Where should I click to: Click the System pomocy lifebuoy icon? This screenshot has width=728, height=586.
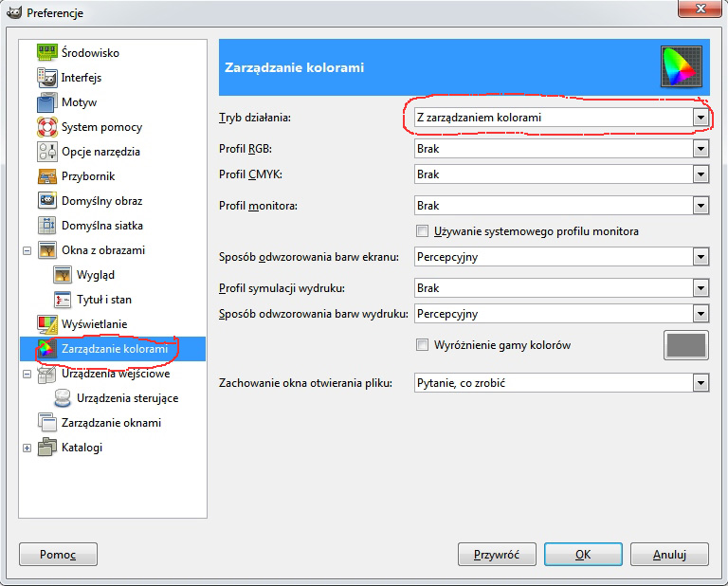[x=47, y=127]
